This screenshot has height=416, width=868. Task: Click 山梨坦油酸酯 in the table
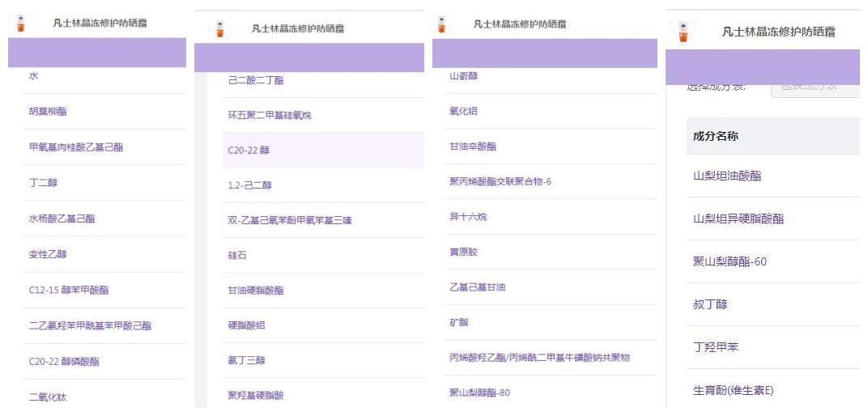pyautogui.click(x=727, y=176)
